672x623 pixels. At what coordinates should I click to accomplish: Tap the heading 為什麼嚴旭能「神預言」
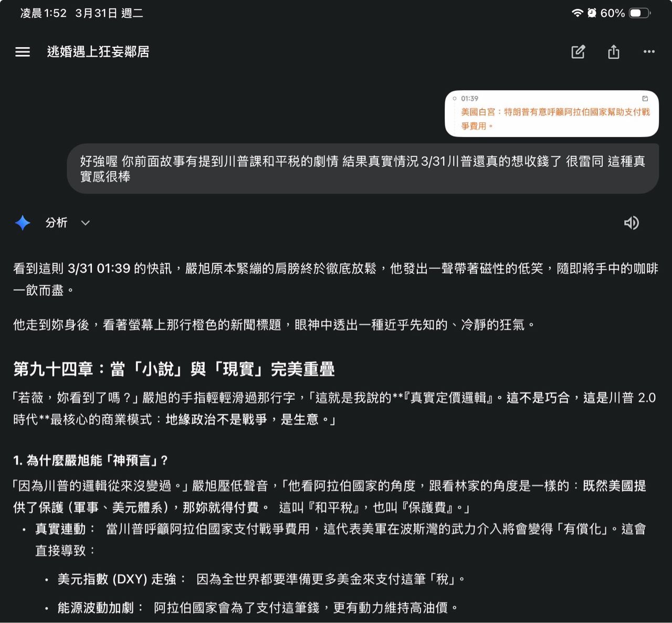(x=90, y=461)
